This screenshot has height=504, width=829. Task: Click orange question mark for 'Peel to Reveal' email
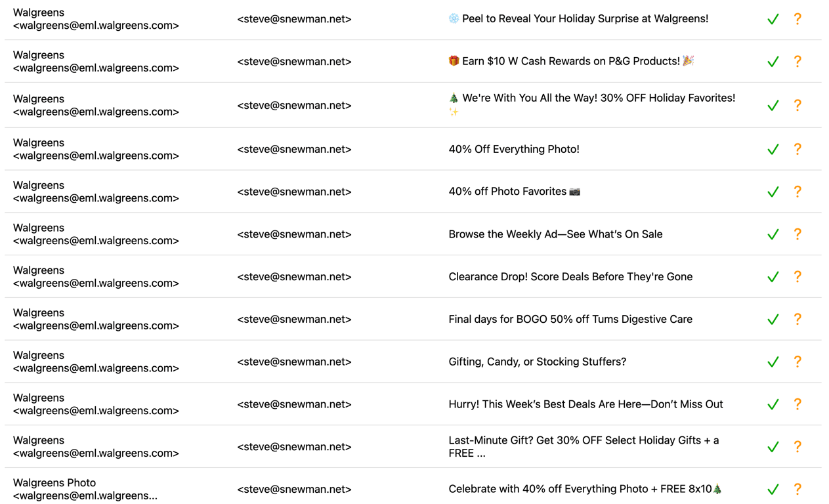coord(797,19)
